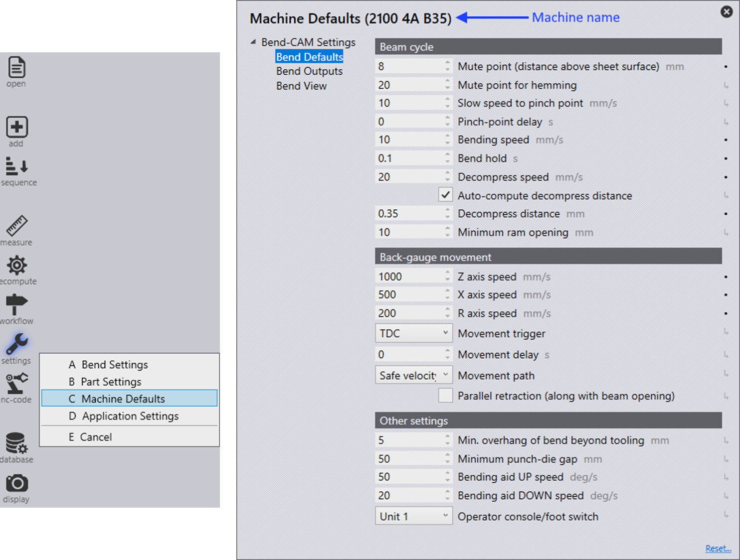Toggle Auto-compute decompress distance checkbox
This screenshot has width=740, height=560.
(x=445, y=195)
